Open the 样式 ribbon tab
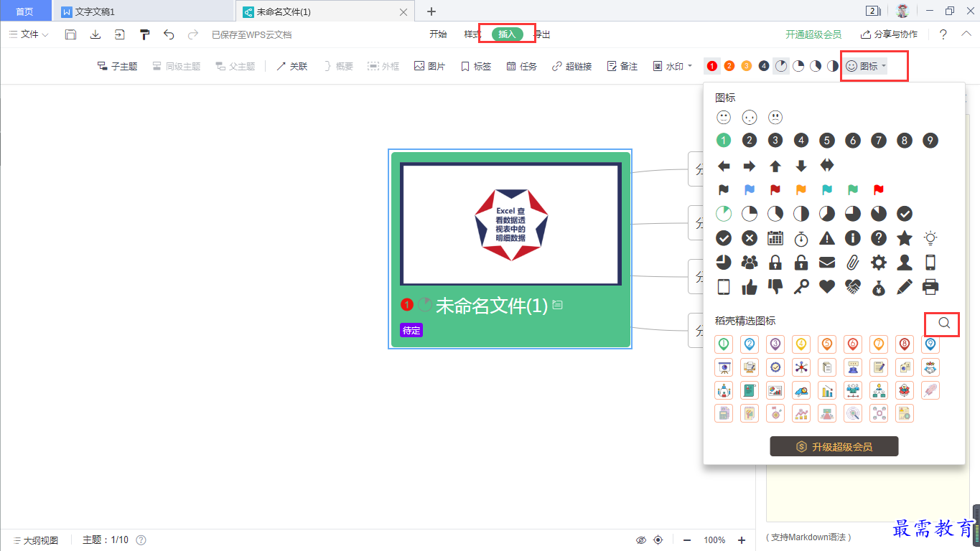 472,34
